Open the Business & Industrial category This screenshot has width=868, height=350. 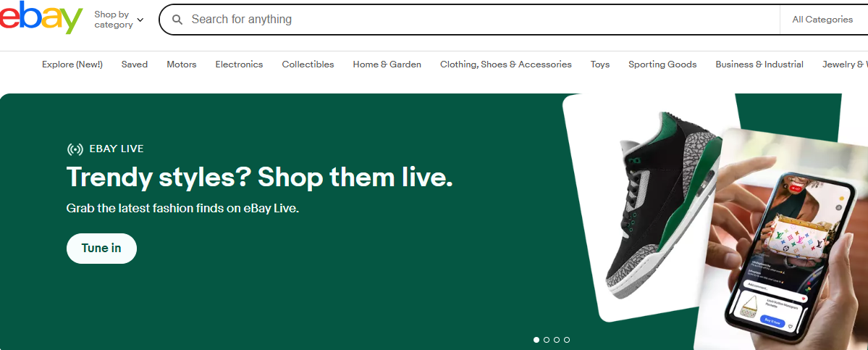pyautogui.click(x=759, y=64)
